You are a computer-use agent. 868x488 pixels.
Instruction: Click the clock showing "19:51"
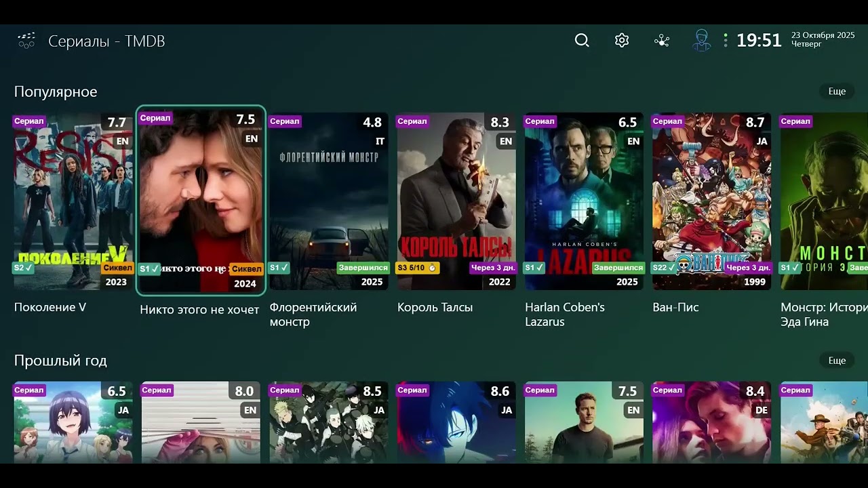point(759,41)
